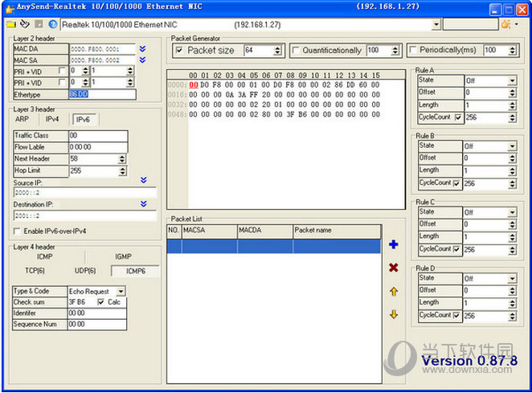Click the Sequence Num field

pos(96,325)
